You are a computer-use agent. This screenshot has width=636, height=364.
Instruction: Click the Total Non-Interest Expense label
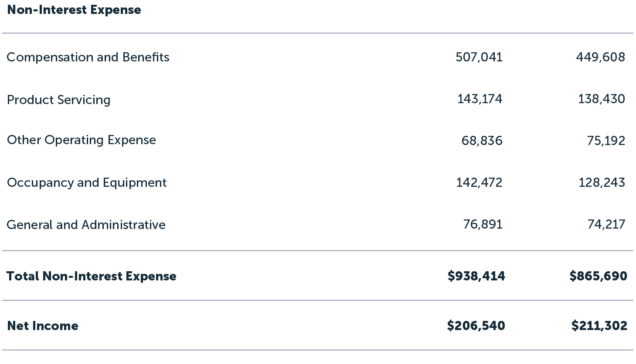coord(92,276)
